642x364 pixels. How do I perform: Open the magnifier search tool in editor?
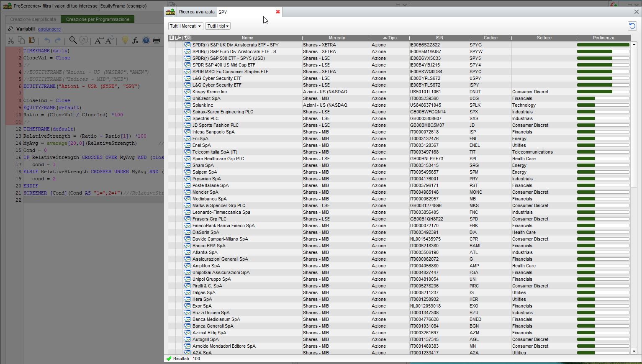click(x=73, y=40)
